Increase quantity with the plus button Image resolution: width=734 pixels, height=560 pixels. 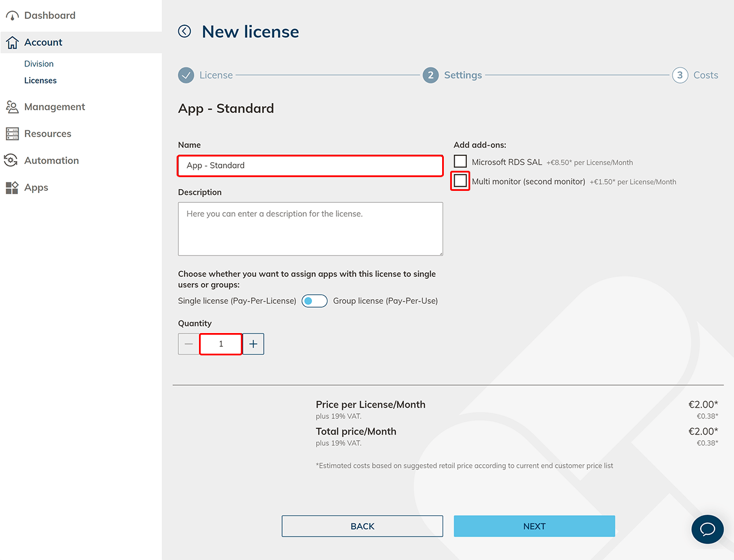click(x=253, y=344)
